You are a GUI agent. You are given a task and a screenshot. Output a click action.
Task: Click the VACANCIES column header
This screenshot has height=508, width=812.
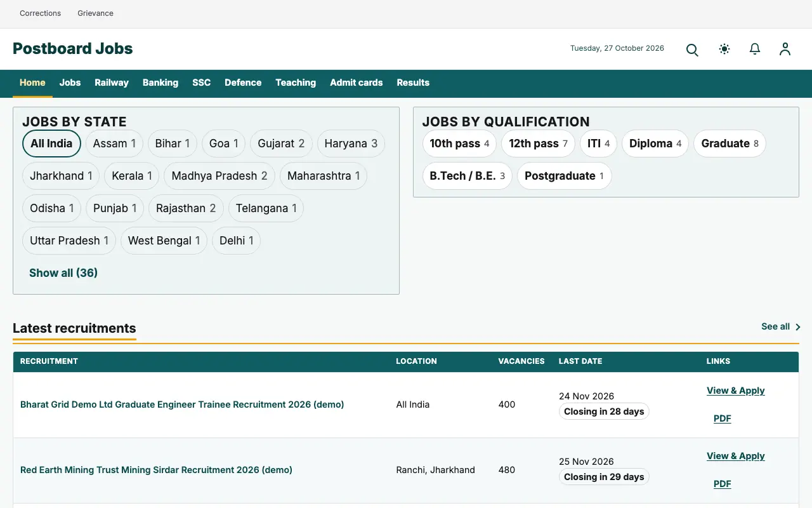521,361
